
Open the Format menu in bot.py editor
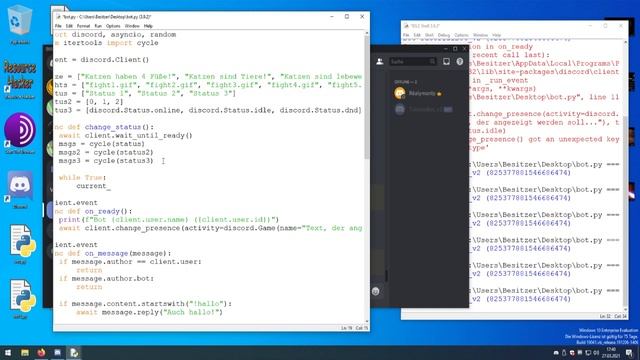pos(83,26)
